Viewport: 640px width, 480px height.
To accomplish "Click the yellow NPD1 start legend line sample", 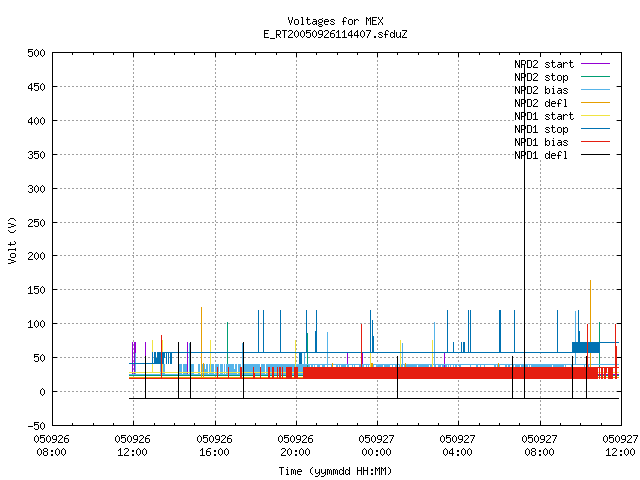I will tap(595, 116).
